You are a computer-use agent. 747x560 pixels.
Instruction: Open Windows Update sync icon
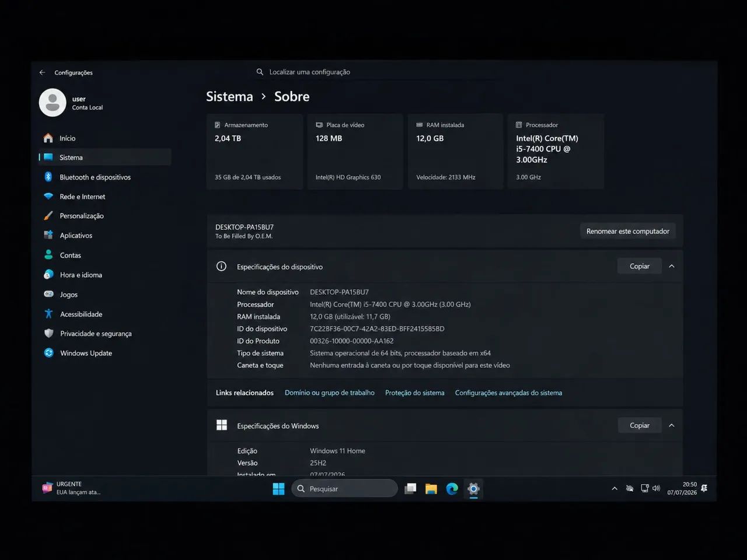(48, 353)
